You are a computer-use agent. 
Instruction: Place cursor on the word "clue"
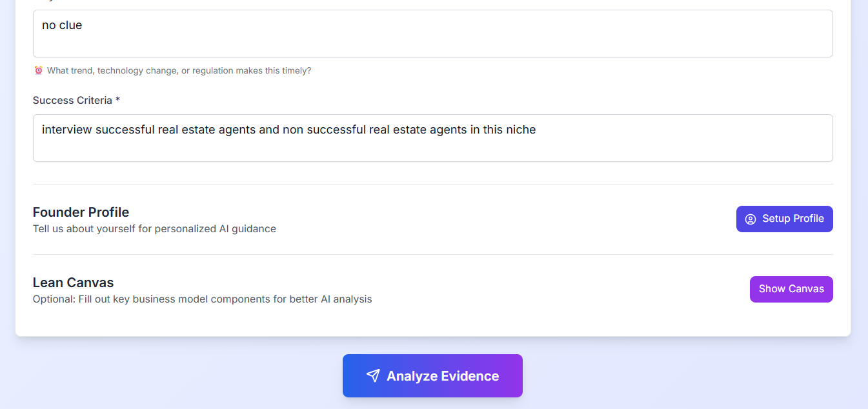pos(70,25)
